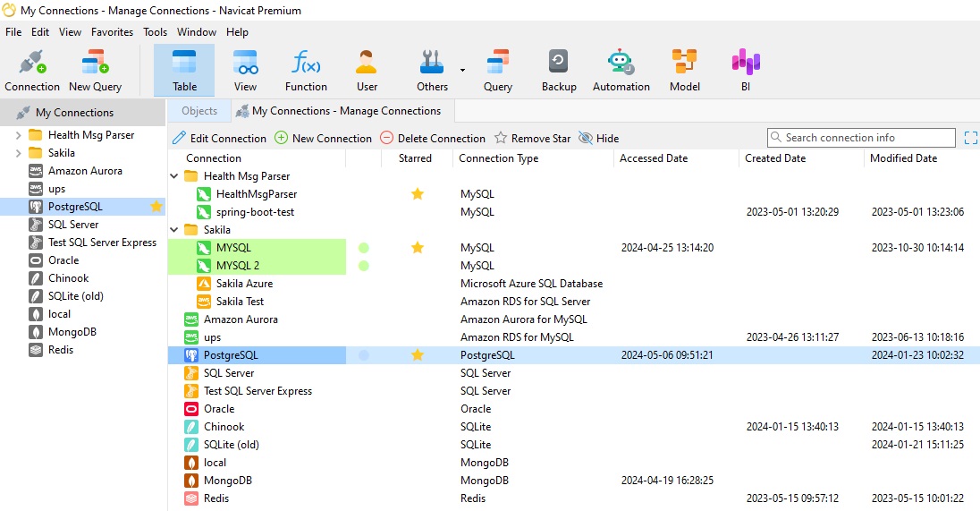This screenshot has height=511, width=980.
Task: Click MongoDB icon in the sidebar tree
Action: click(x=36, y=332)
